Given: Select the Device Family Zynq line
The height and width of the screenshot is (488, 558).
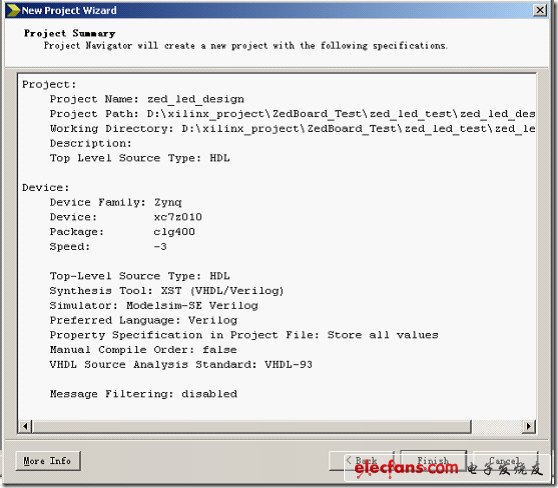Looking at the screenshot, I should (116, 202).
